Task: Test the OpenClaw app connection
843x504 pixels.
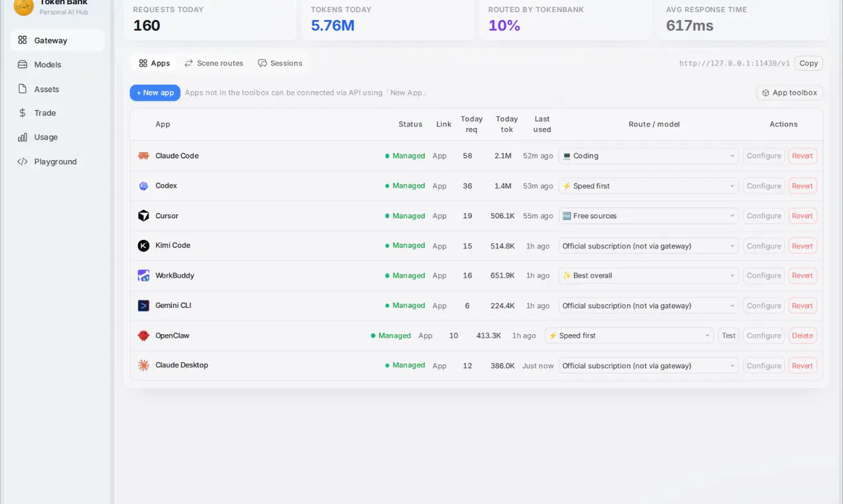Action: [x=729, y=336]
